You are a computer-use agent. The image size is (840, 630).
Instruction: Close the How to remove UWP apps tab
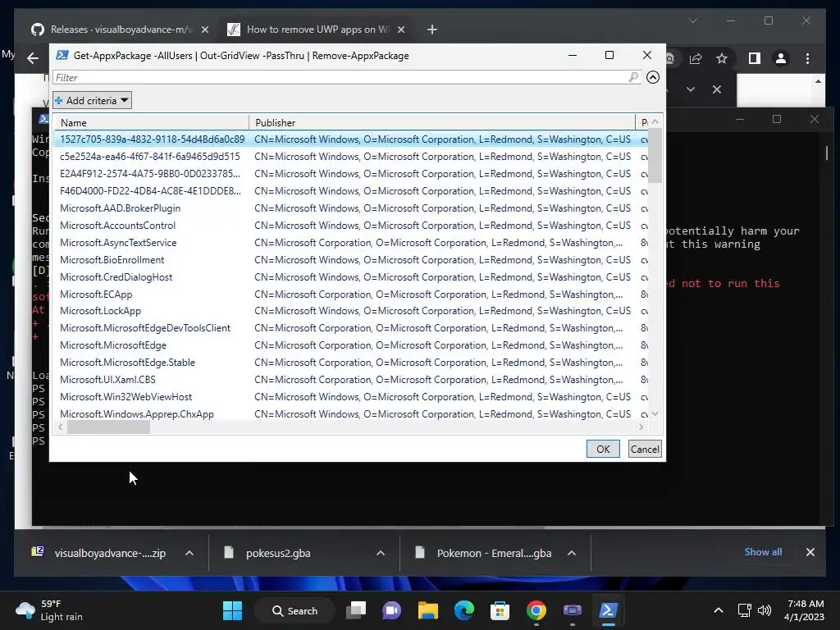[400, 30]
